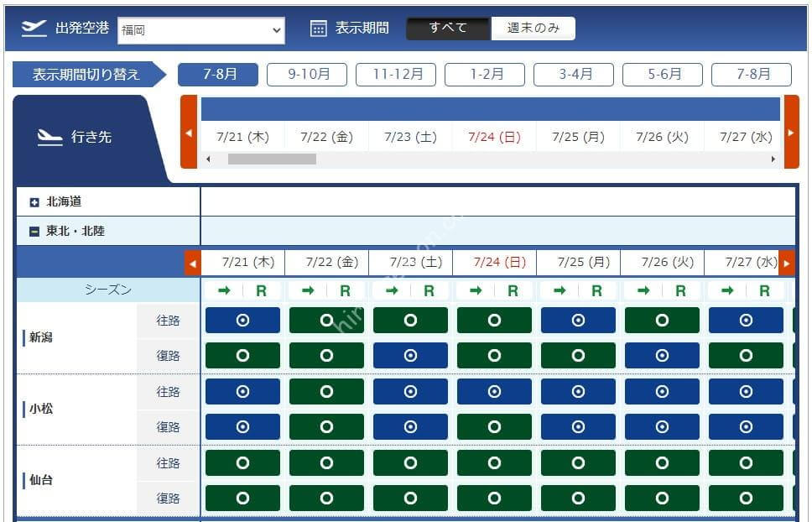Select 新潟 復路 availability for 7/23
Image resolution: width=812 pixels, height=522 pixels.
pyautogui.click(x=410, y=355)
